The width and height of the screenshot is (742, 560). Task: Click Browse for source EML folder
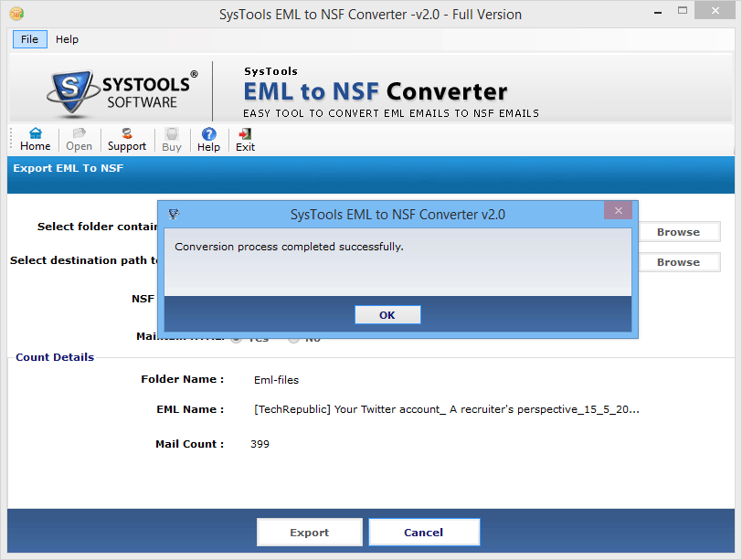point(679,232)
